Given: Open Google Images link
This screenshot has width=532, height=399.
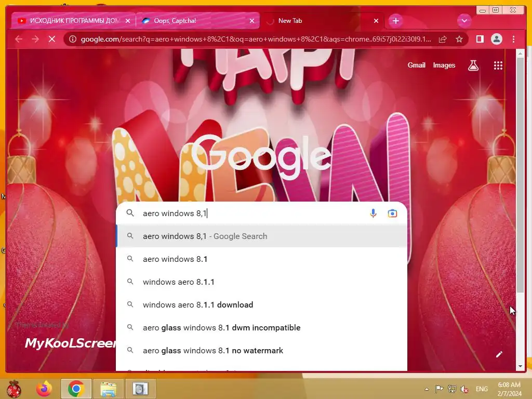Looking at the screenshot, I should [444, 65].
